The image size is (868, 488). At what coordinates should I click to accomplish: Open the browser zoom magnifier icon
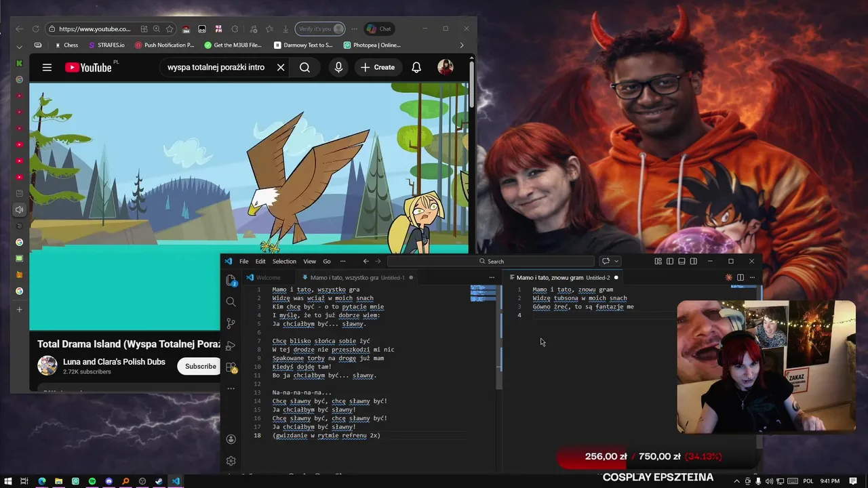[157, 28]
